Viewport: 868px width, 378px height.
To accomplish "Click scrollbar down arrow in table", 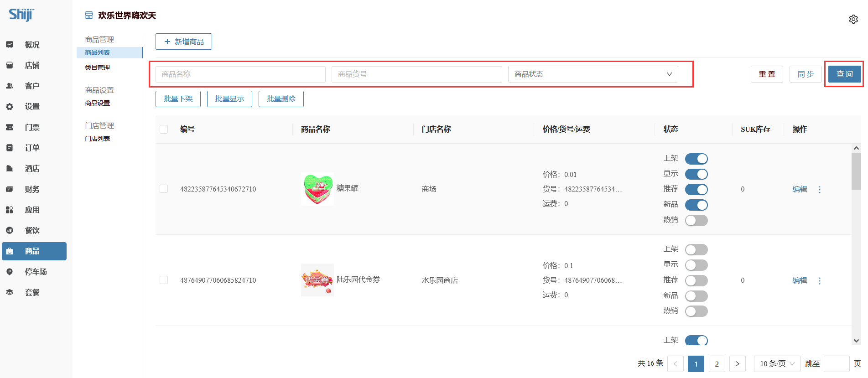I will click(x=856, y=341).
